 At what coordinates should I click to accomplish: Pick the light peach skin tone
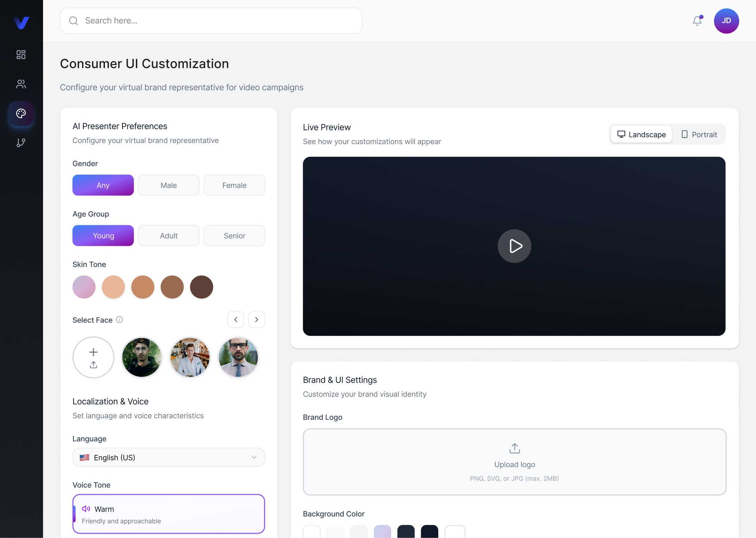113,287
